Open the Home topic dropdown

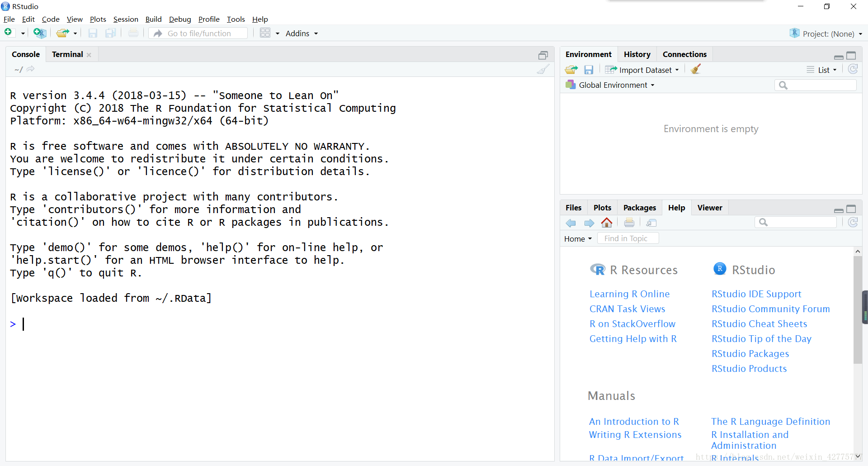tap(578, 239)
